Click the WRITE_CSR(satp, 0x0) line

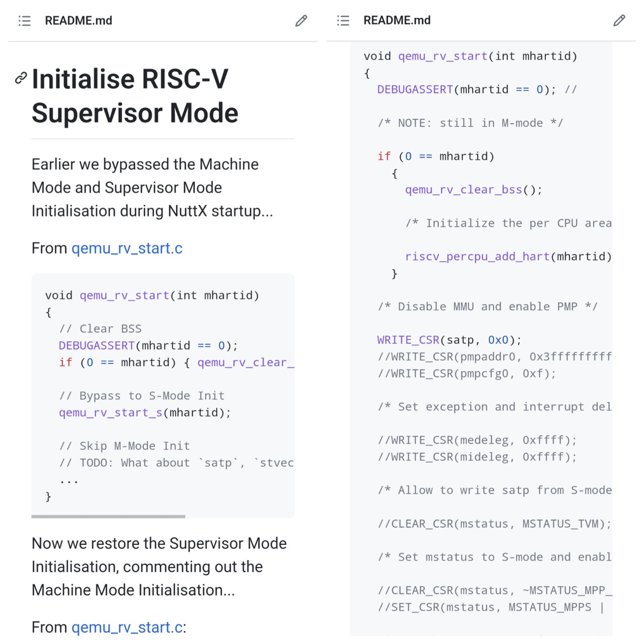tap(449, 340)
